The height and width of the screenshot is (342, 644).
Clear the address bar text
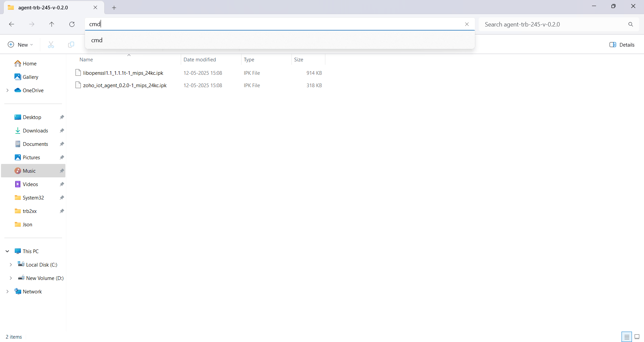coord(467,24)
